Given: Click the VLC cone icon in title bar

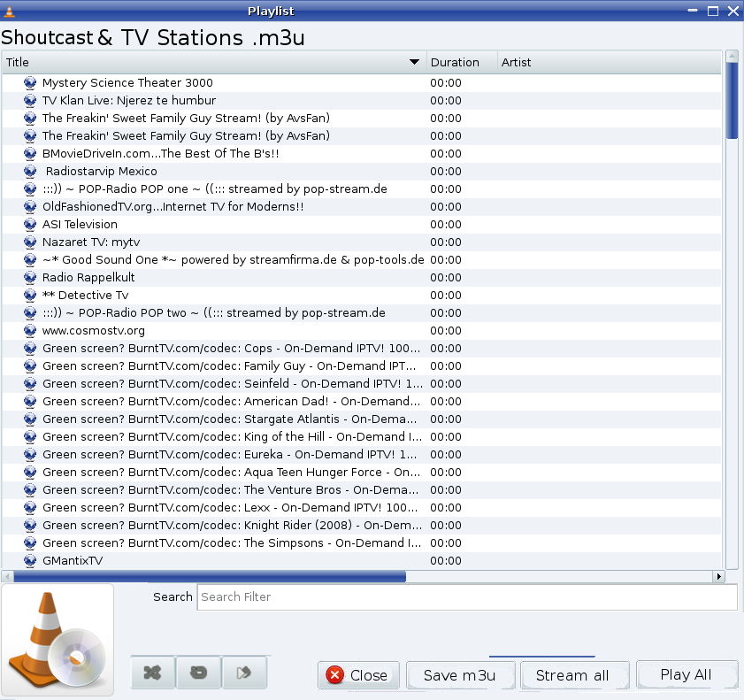Looking at the screenshot, I should tap(10, 11).
